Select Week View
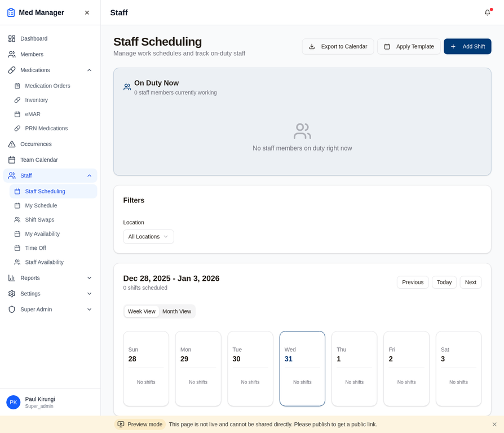 coord(142,311)
